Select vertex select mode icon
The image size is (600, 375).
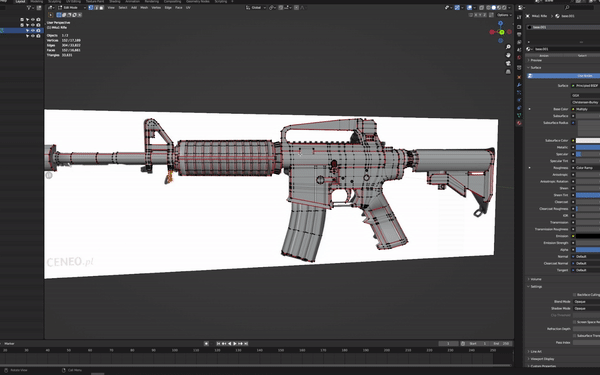click(91, 8)
